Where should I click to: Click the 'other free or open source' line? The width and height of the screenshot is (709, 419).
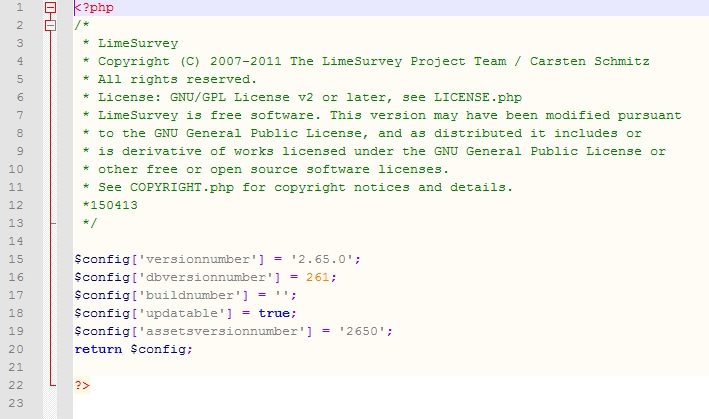pos(266,169)
